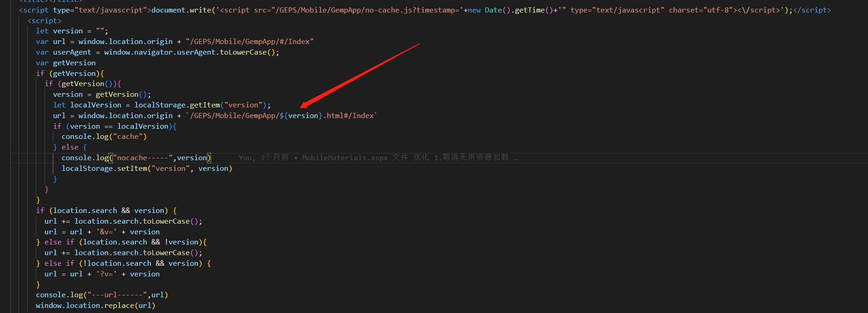Image resolution: width=868 pixels, height=313 pixels.
Task: Click the localStorage.setItem("version", version) line
Action: pyautogui.click(x=147, y=169)
